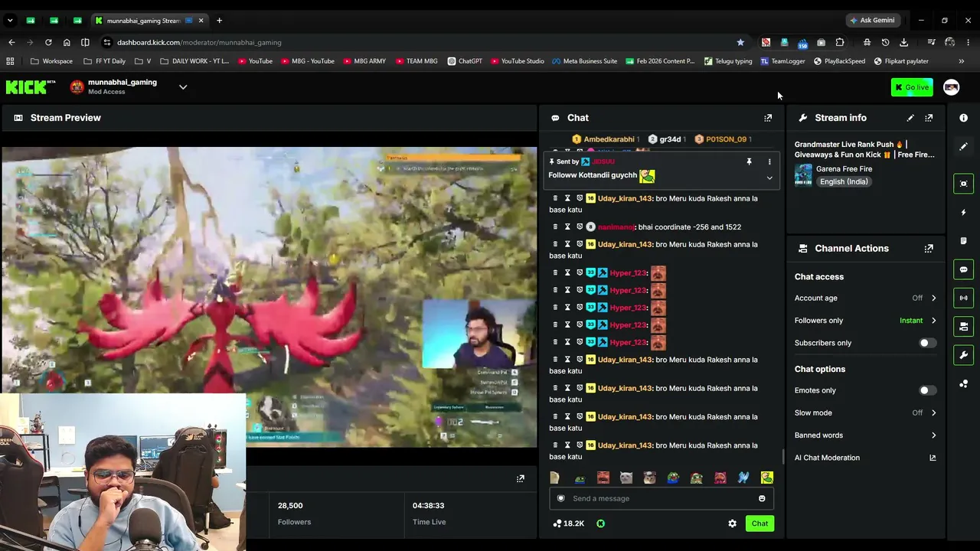Open the Telugu typing bookmark

728,61
